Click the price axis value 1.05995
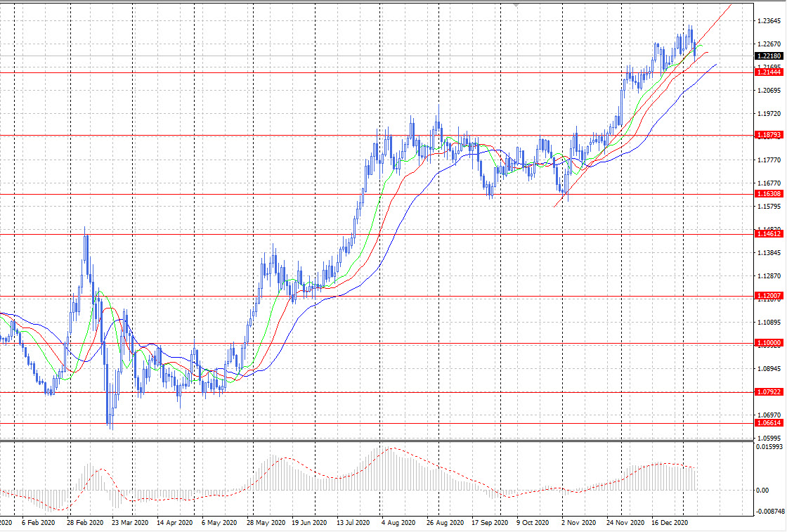787x532 pixels. click(769, 438)
